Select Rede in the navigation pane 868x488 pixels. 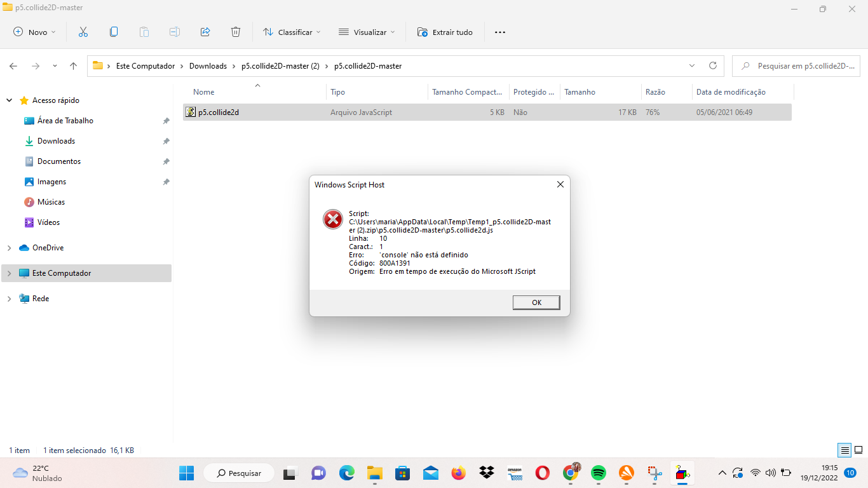click(x=41, y=299)
